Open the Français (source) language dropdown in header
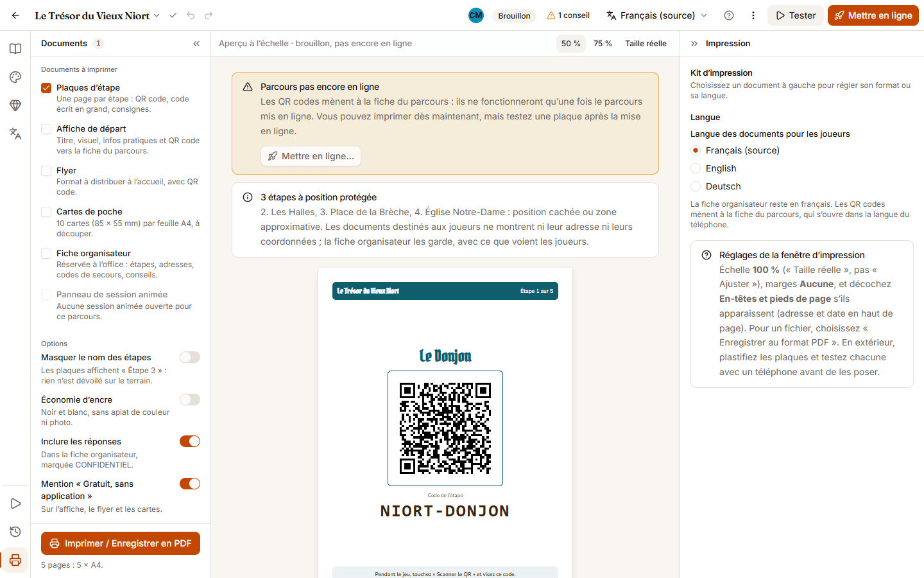The width and height of the screenshot is (924, 578). (x=656, y=15)
